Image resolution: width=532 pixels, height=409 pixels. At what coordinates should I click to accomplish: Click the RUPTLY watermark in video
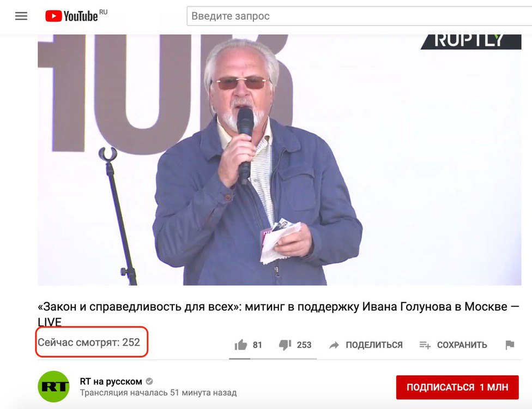click(471, 41)
